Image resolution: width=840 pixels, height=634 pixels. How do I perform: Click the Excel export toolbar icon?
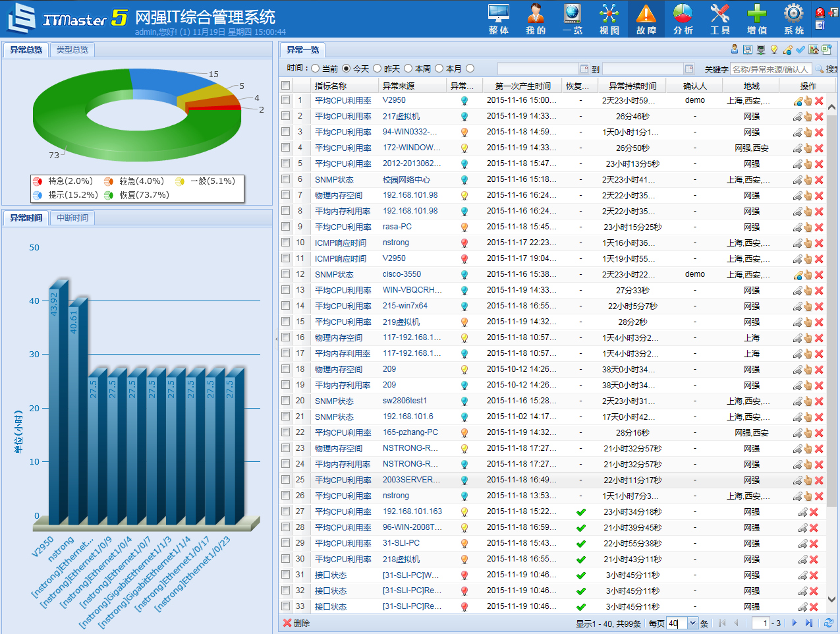tap(826, 49)
